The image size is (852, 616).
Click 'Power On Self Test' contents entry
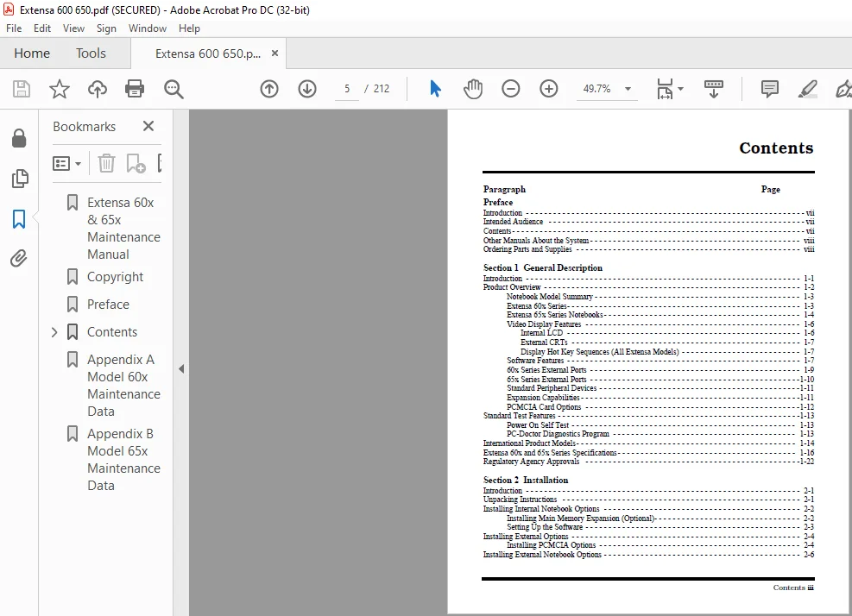click(x=538, y=424)
